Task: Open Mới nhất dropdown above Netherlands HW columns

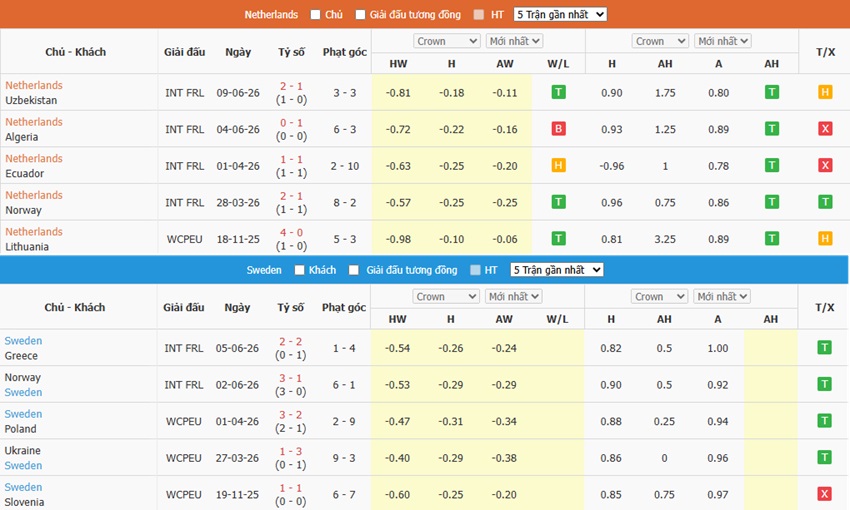Action: pyautogui.click(x=514, y=41)
